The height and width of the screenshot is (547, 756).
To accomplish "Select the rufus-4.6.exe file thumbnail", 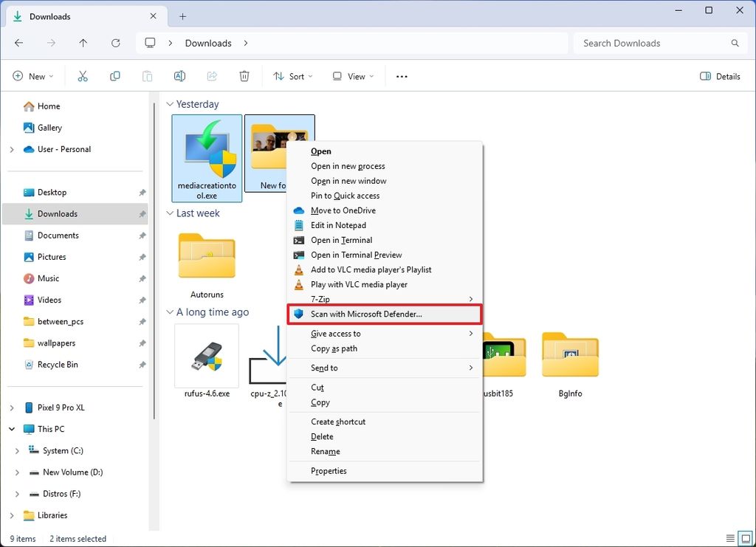I will tap(207, 356).
